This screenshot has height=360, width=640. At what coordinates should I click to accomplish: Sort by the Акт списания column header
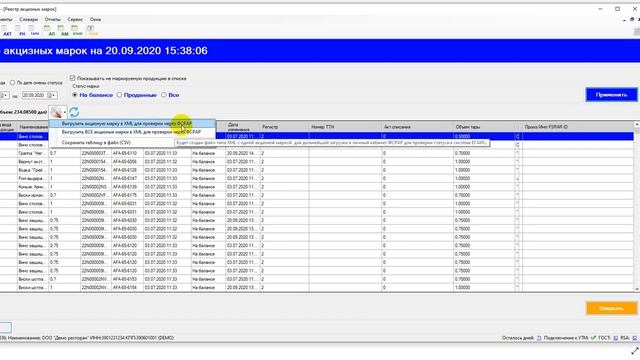click(418, 127)
